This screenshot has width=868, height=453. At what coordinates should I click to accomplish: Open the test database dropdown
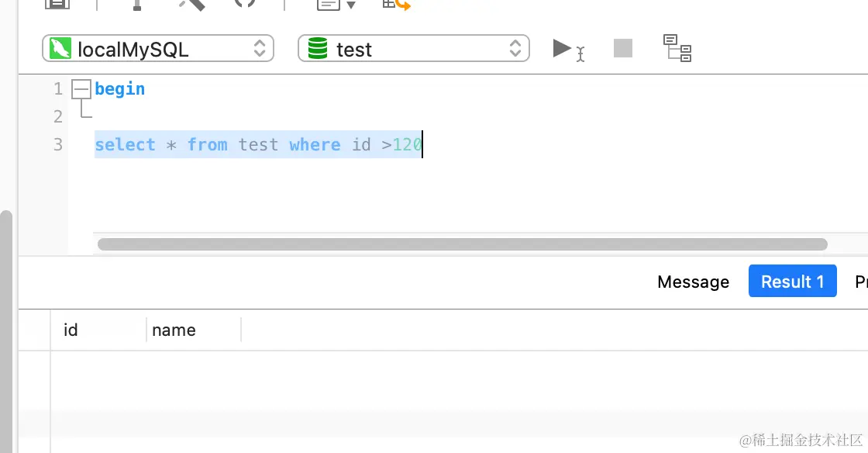coord(414,49)
